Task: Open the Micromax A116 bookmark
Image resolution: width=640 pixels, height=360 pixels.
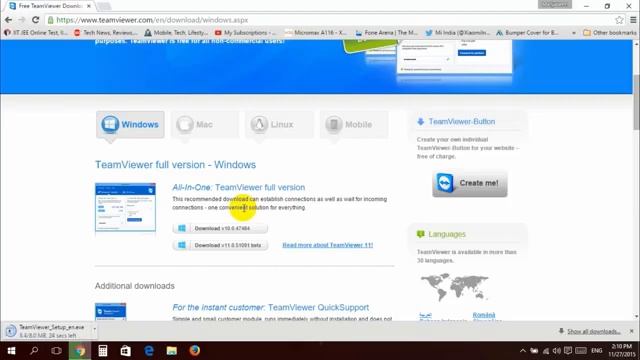Action: pyautogui.click(x=316, y=33)
